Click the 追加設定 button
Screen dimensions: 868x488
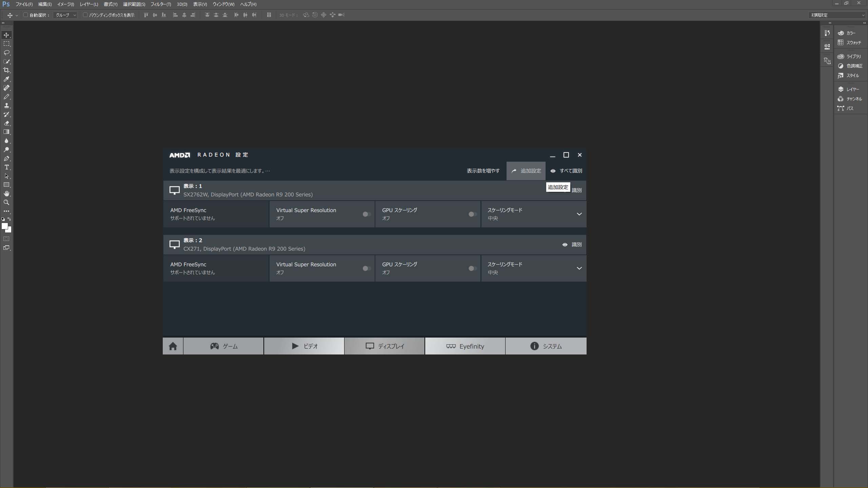tap(526, 171)
